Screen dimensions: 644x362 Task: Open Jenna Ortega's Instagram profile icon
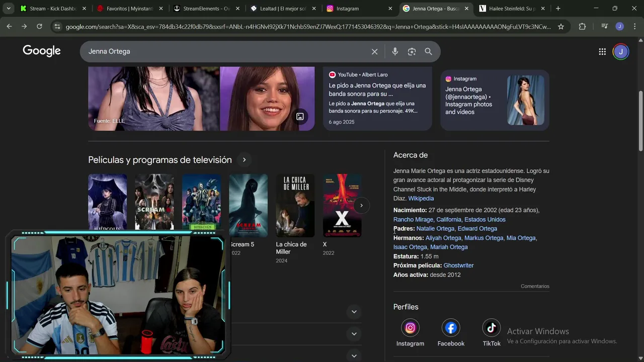(410, 328)
